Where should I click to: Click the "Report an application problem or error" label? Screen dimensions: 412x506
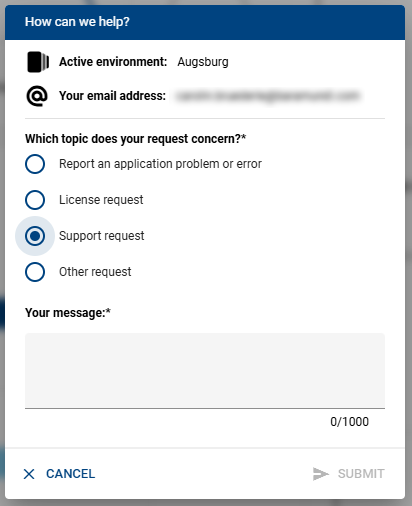click(160, 164)
